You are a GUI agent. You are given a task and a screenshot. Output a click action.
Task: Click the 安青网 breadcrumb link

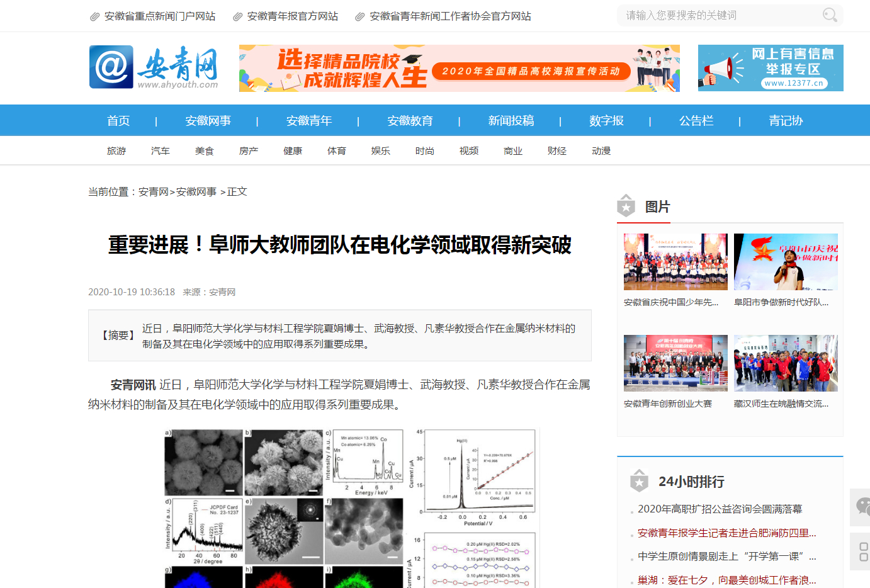tap(153, 192)
